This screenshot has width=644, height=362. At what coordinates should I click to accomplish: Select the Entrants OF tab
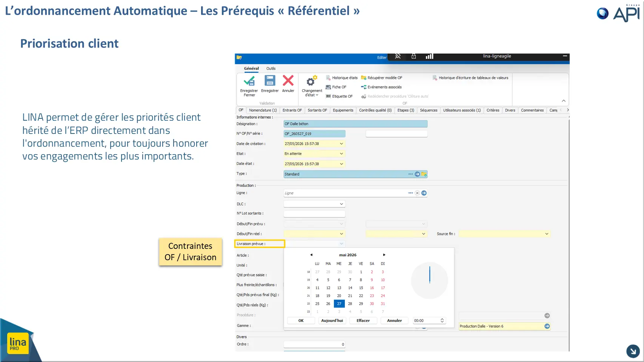[292, 110]
